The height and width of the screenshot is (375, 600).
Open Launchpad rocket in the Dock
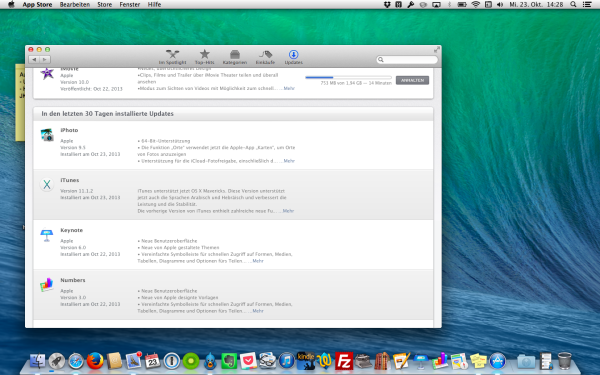point(57,361)
